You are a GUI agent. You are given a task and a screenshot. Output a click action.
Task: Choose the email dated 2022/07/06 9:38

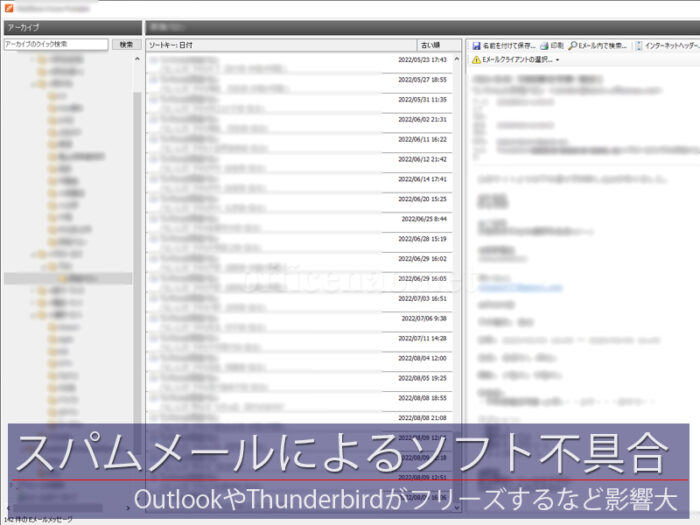(x=299, y=322)
